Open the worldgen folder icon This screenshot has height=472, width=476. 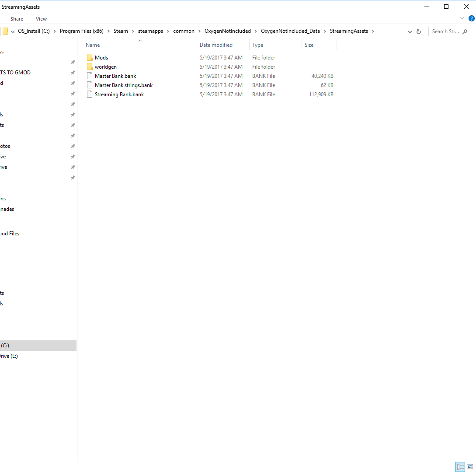pyautogui.click(x=90, y=66)
